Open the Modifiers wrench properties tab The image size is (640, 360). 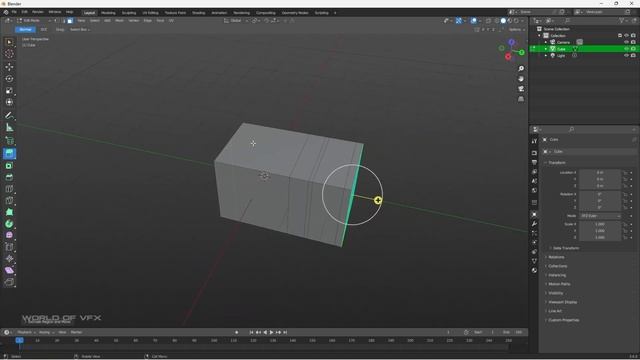534,224
